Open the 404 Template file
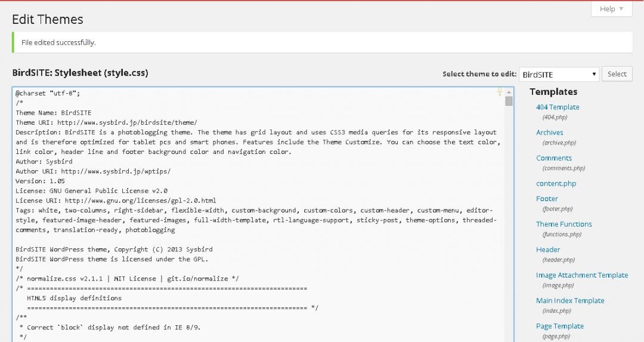Screen dimensions: 644x342 558,107
